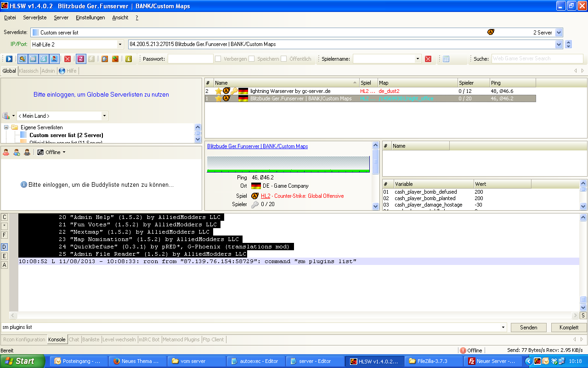Click the Senden button
The image size is (588, 368).
click(528, 328)
